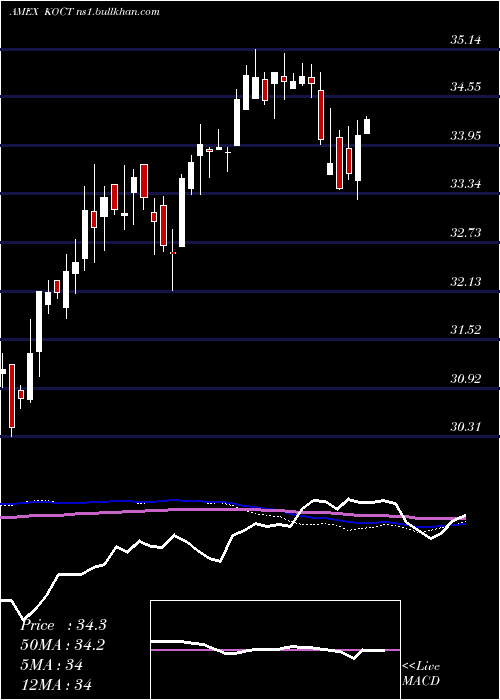The image size is (500, 700).
Task: Click the 33.34 price level label
Action: (x=466, y=183)
